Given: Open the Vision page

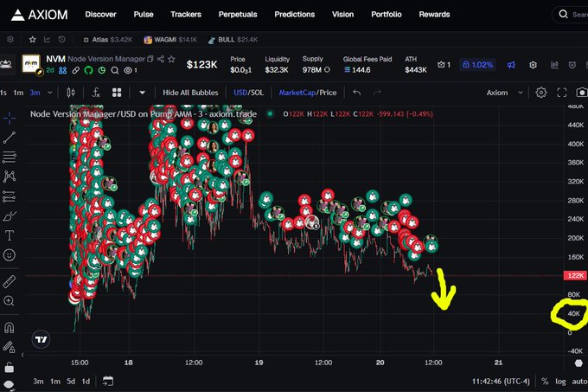Looking at the screenshot, I should [342, 14].
